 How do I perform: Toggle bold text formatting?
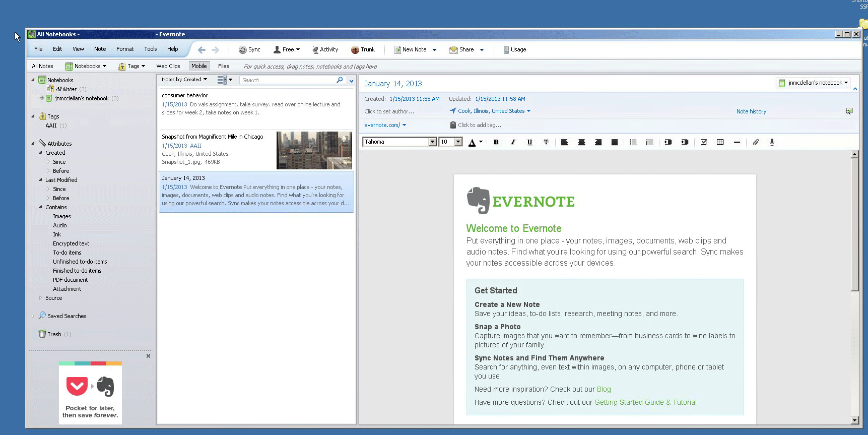pos(496,142)
